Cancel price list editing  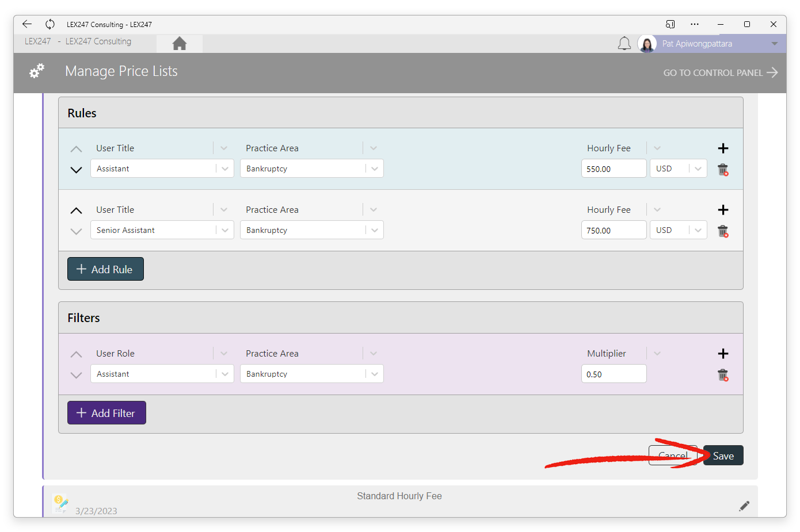[x=673, y=456]
